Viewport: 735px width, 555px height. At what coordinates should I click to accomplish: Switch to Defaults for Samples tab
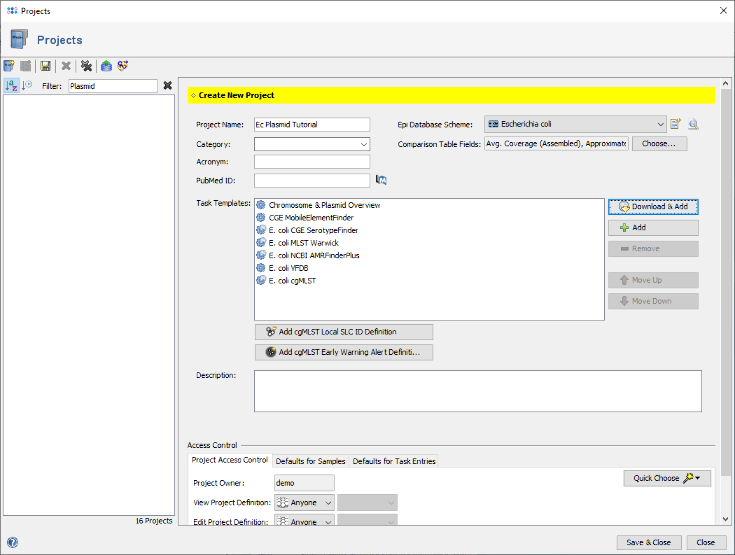tap(311, 461)
